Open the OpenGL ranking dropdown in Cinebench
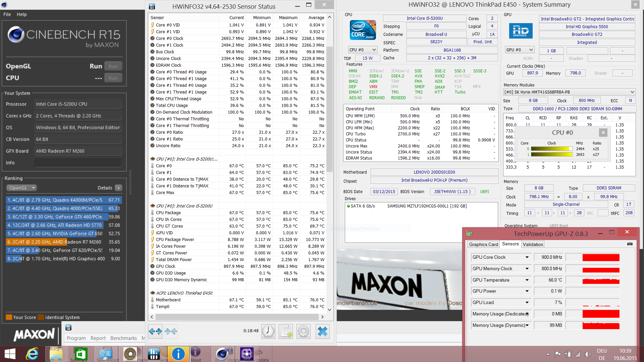Screen dimensions: 644x362 click(x=22, y=188)
